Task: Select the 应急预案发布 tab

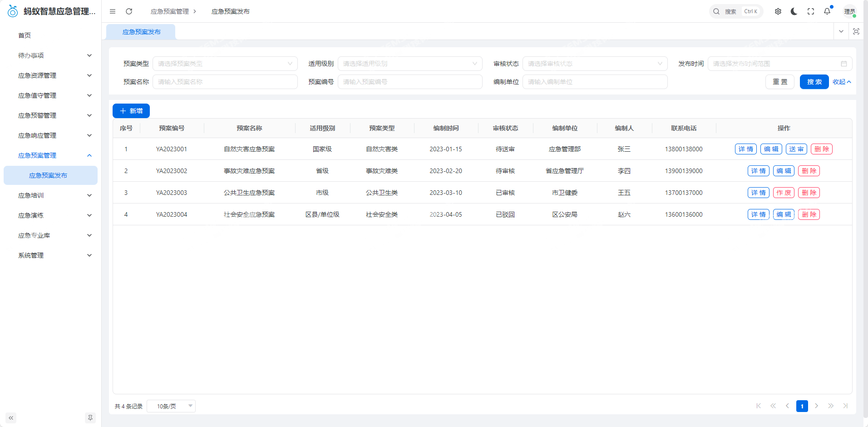Action: click(141, 32)
